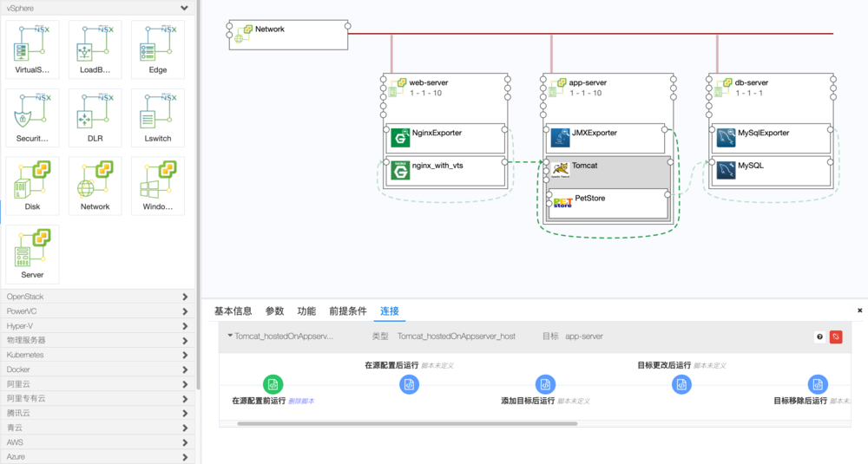The height and width of the screenshot is (464, 868).
Task: Select the Disk palette icon
Action: click(32, 186)
